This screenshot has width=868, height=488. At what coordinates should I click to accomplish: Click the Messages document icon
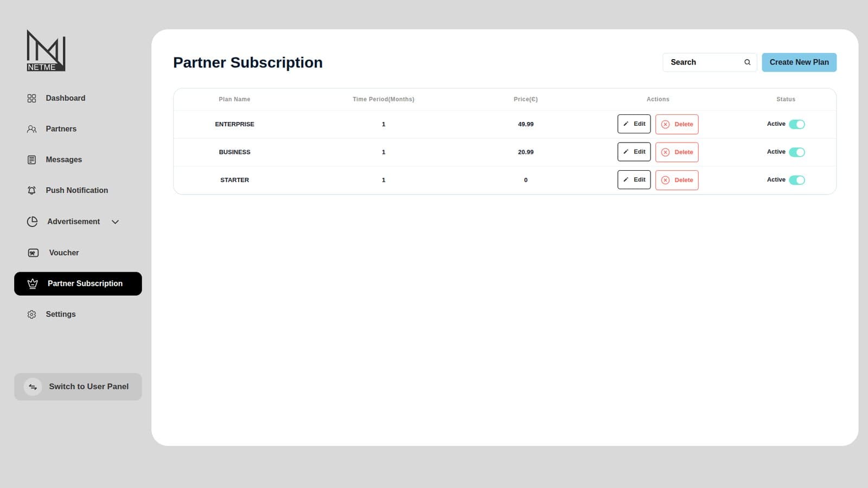(x=31, y=160)
